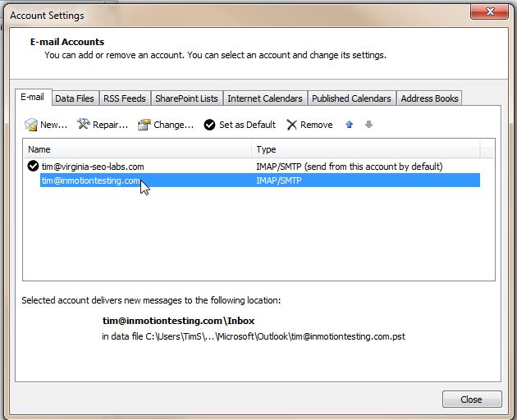Click the data file path text

(254, 336)
